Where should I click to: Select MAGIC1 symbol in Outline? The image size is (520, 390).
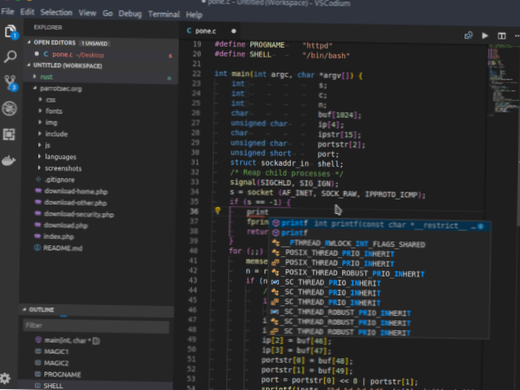pos(56,351)
